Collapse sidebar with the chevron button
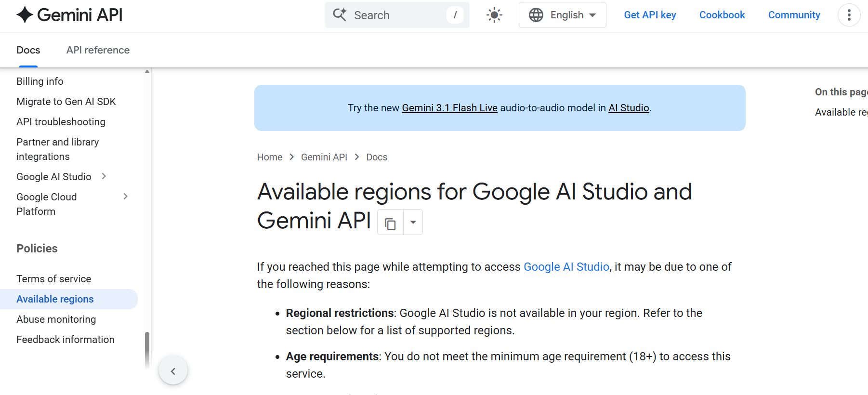Viewport: 868px width, 395px height. (173, 370)
